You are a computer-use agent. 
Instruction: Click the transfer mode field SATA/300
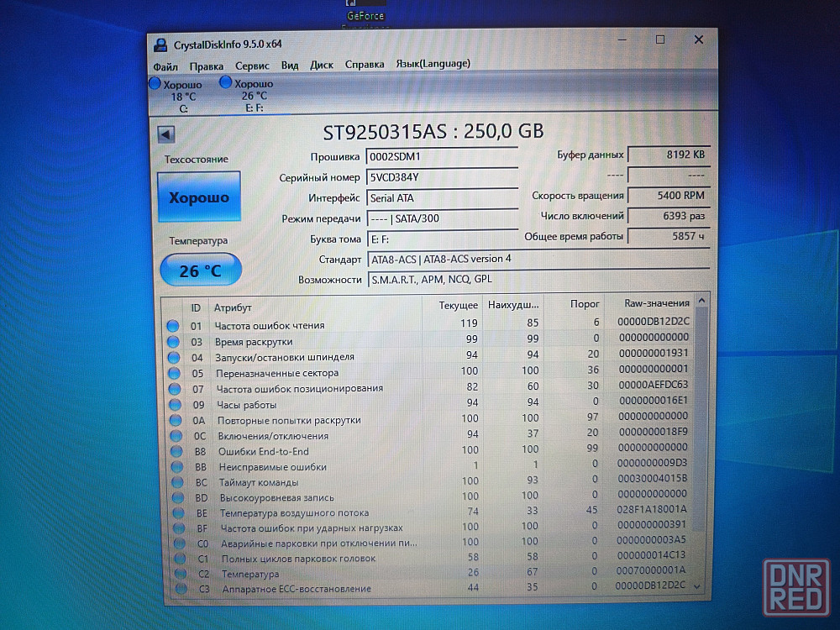click(x=443, y=218)
